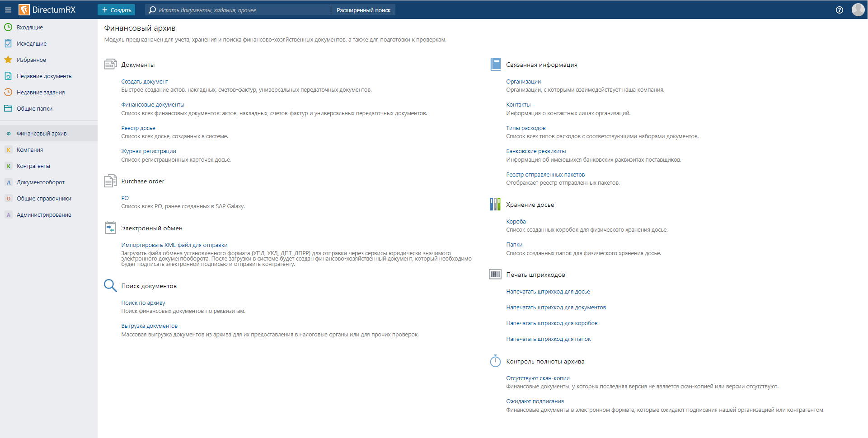This screenshot has width=868, height=438.
Task: Select the Общие справочники module
Action: click(x=49, y=199)
